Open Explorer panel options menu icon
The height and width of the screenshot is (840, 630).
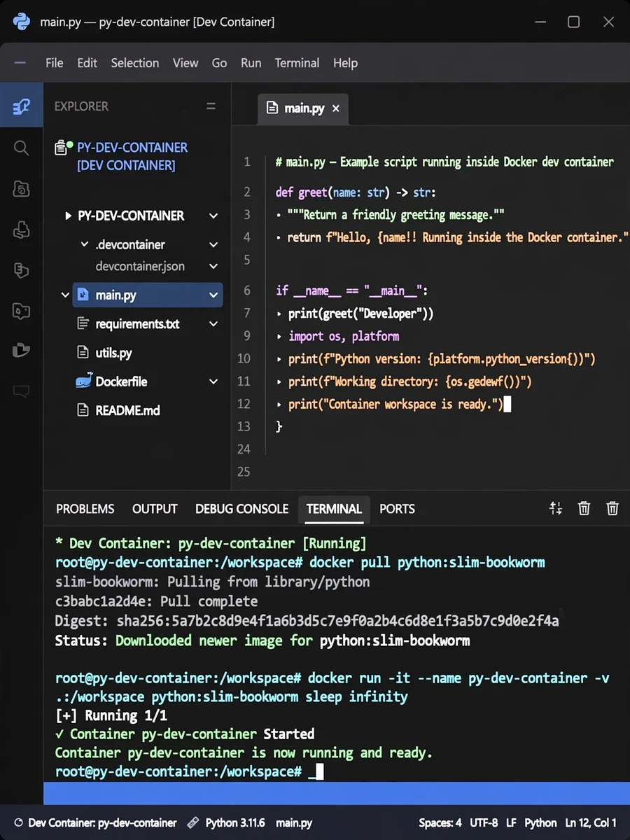pyautogui.click(x=211, y=106)
